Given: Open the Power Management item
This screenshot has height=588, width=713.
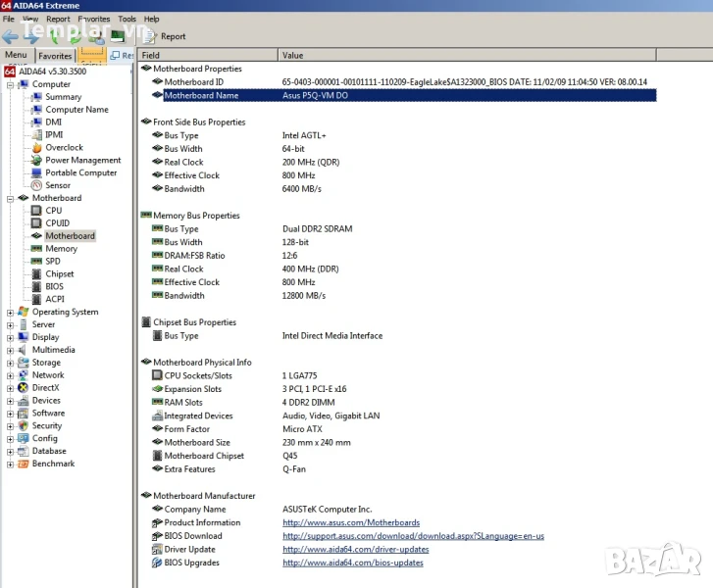Looking at the screenshot, I should pos(82,161).
